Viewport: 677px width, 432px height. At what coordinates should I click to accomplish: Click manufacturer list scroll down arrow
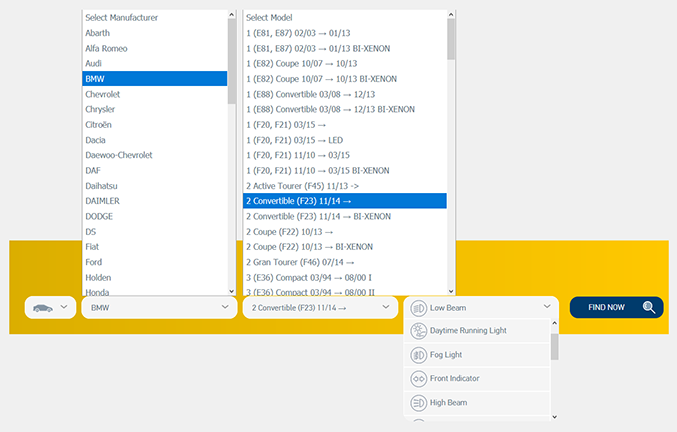[231, 291]
